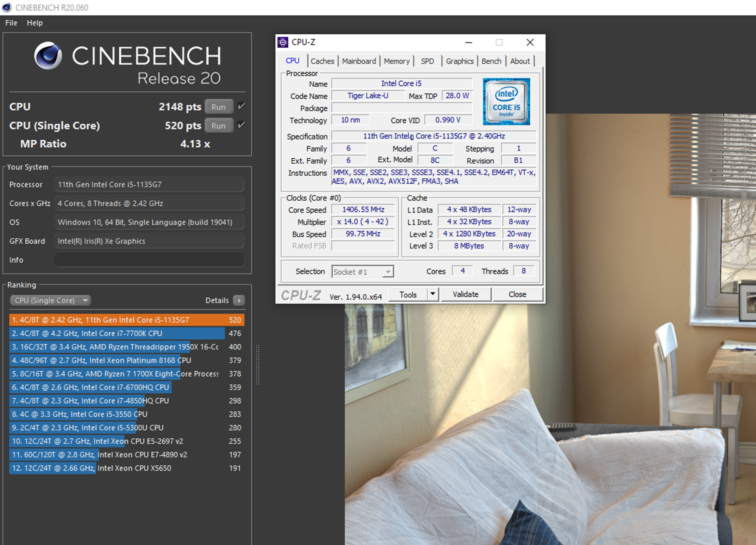Screen dimensions: 756x545
Task: Click the Info input field
Action: click(149, 260)
